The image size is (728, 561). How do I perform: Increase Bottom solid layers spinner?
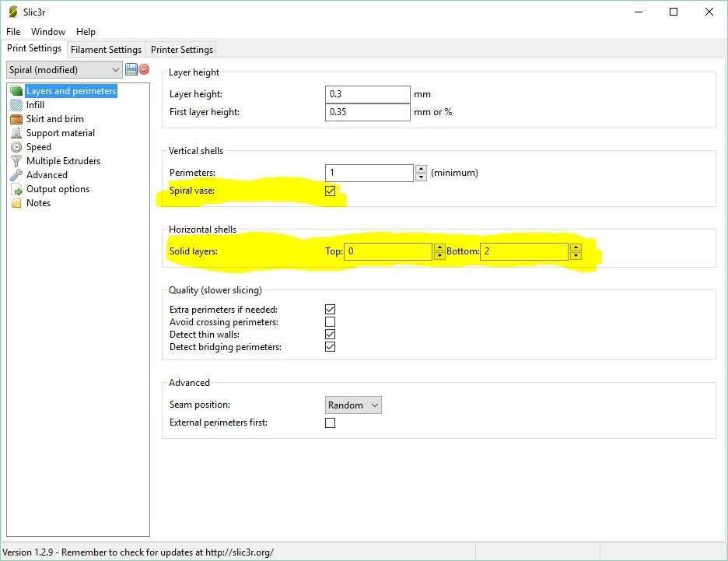576,247
